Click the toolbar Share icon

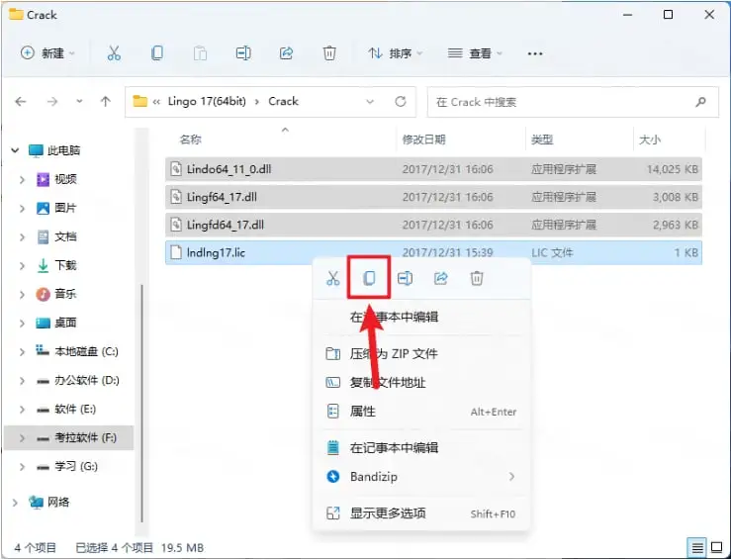[286, 53]
